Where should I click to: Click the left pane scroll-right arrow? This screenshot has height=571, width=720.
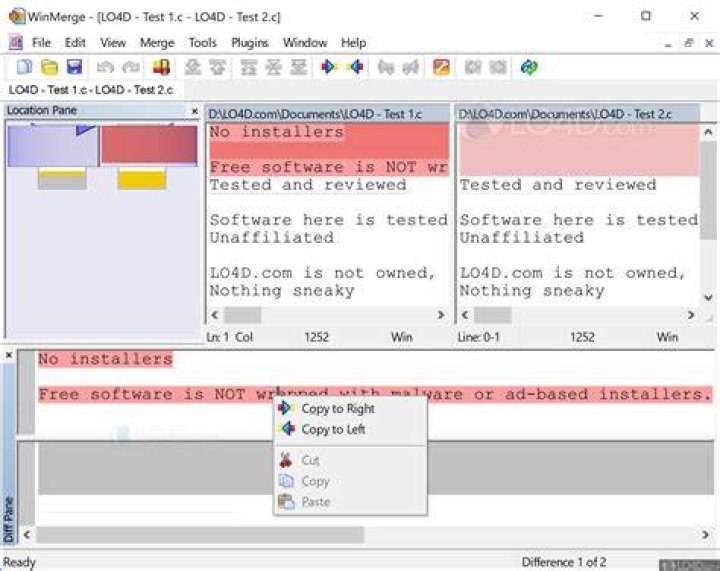[441, 315]
